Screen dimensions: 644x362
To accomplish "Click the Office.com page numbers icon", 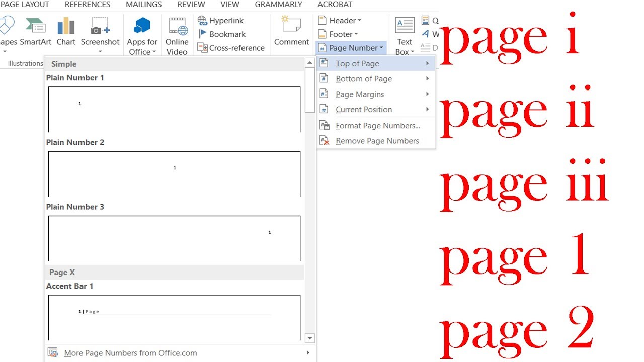I will (x=52, y=352).
